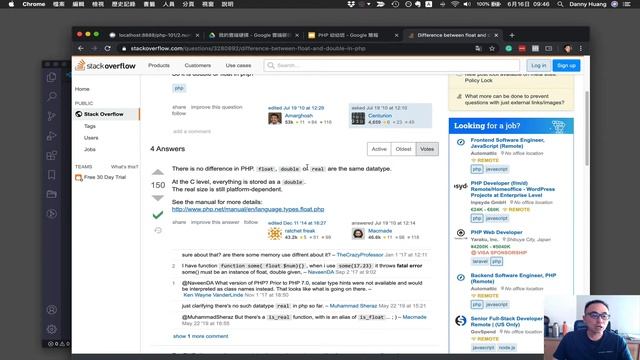Screen dimensions: 640x360
Task: Open VS Code Explorer icon in background window
Action: coord(51,77)
